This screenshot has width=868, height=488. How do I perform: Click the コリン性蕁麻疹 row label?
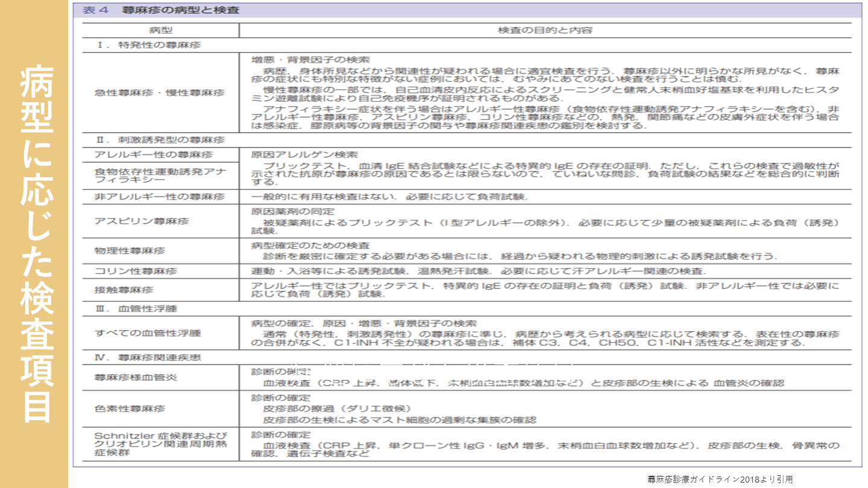pyautogui.click(x=136, y=271)
